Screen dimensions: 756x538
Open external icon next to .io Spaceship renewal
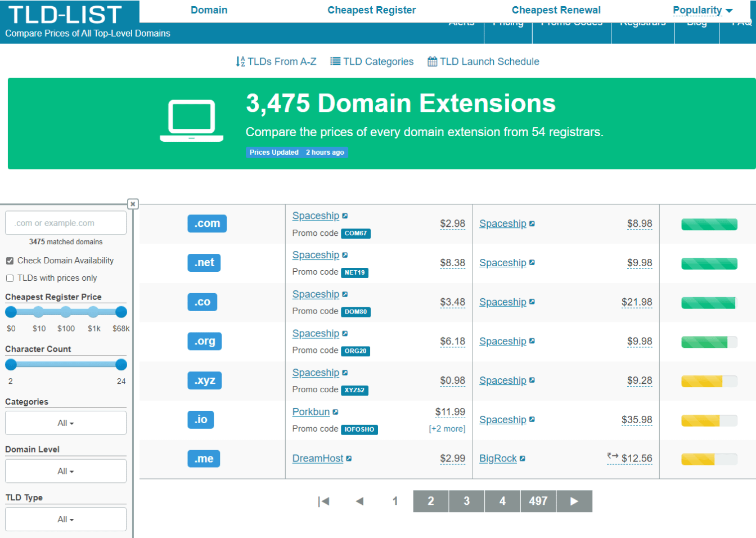tap(532, 420)
